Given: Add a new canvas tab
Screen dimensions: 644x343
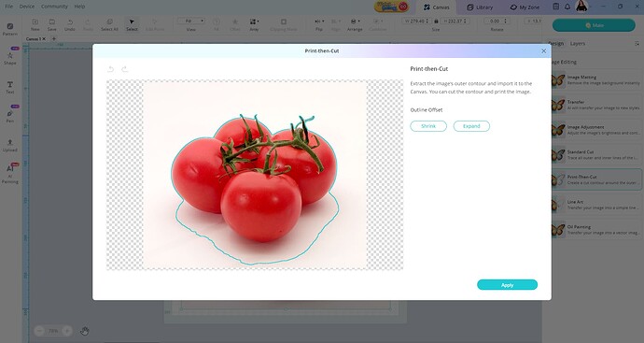Looking at the screenshot, I should [x=54, y=38].
